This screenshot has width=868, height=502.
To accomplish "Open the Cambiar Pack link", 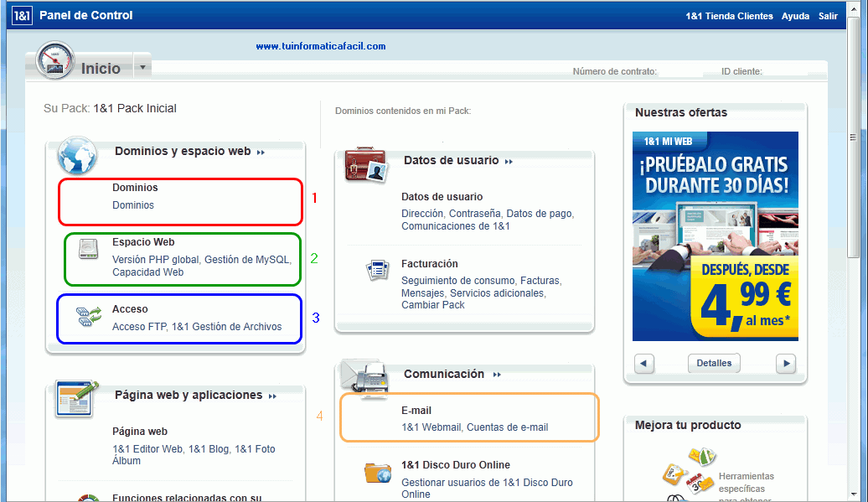I will [433, 305].
